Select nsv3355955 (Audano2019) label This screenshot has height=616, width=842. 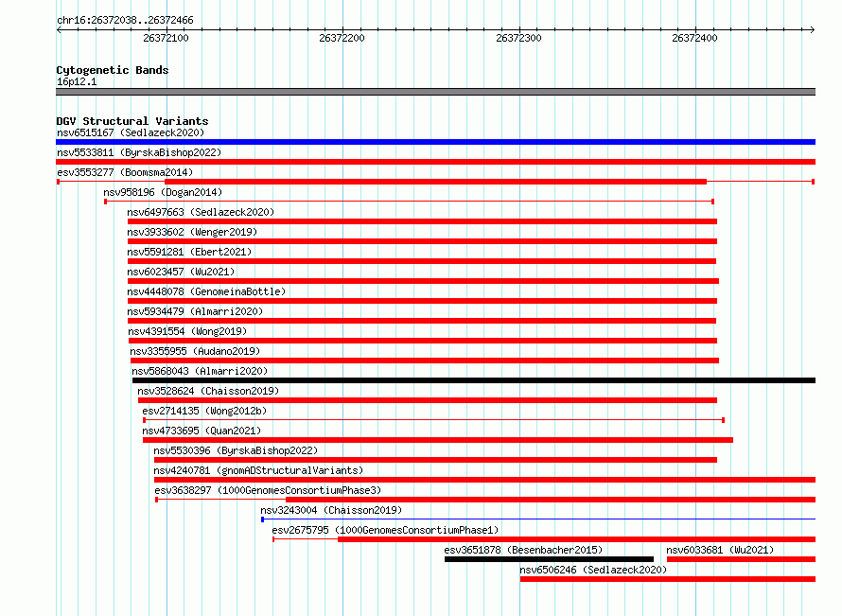[x=195, y=351]
